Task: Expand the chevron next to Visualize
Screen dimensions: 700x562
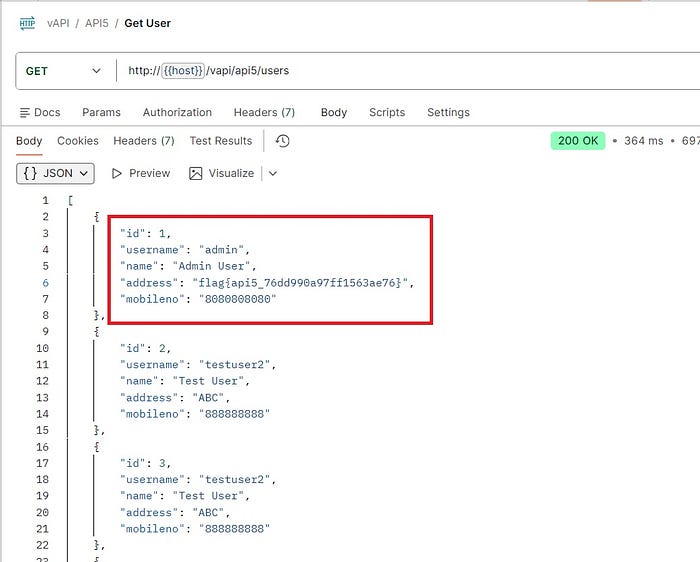Action: pyautogui.click(x=273, y=173)
